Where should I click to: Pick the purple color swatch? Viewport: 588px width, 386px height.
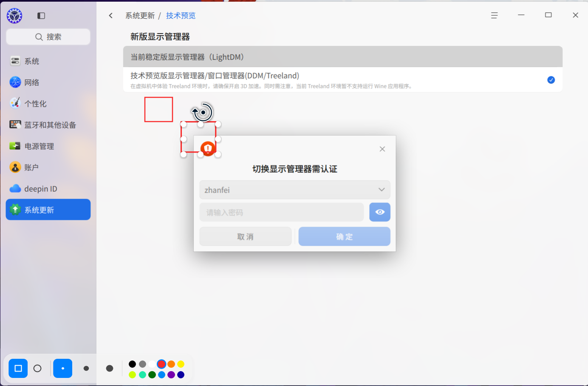171,375
